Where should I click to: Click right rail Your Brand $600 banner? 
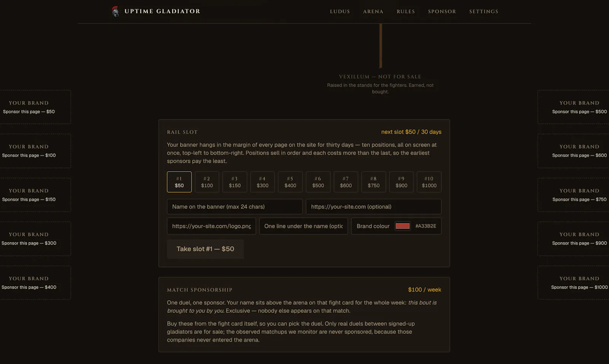tap(573, 151)
